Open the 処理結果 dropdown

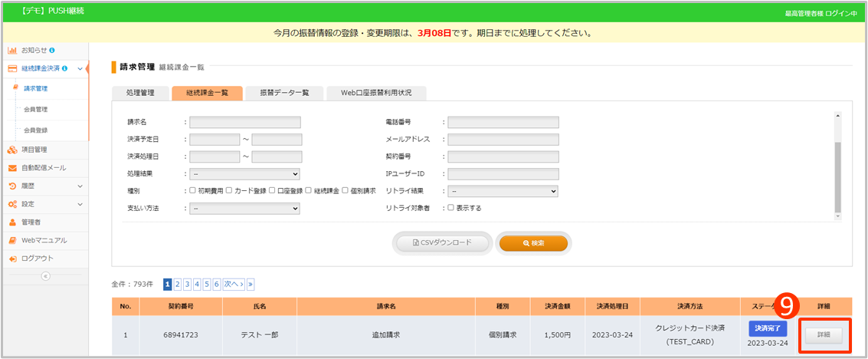tap(244, 174)
